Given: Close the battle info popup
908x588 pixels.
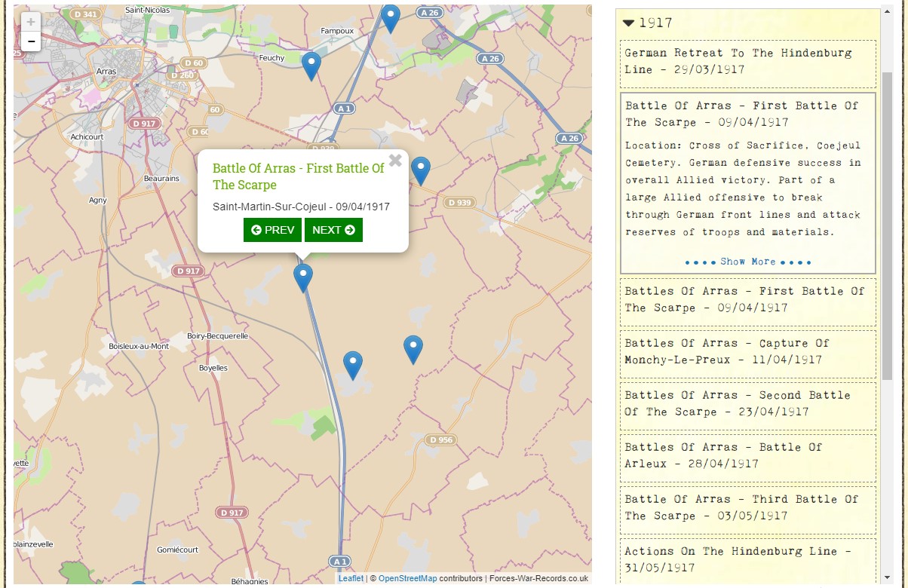Looking at the screenshot, I should pos(395,160).
